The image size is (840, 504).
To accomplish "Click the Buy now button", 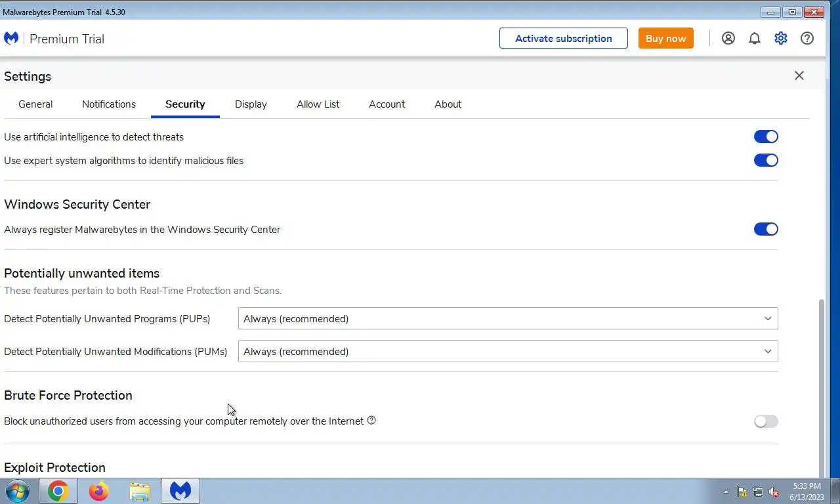I will coord(666,38).
